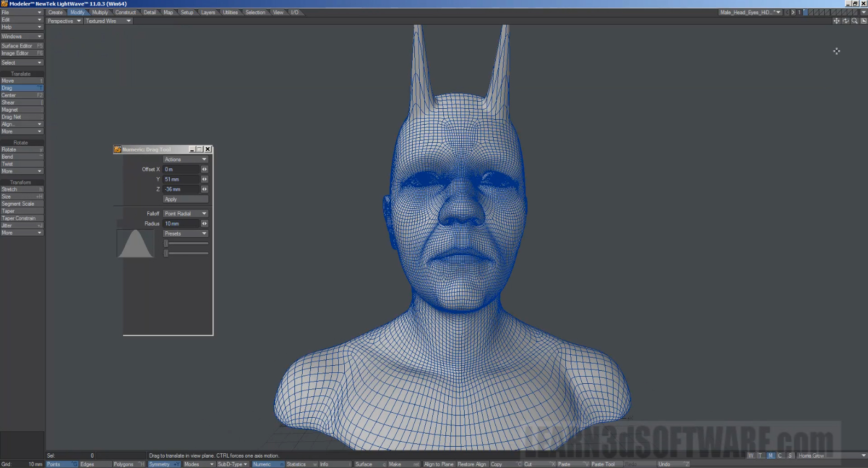The image size is (868, 468).
Task: Switch to the Utilities tab
Action: coord(230,12)
